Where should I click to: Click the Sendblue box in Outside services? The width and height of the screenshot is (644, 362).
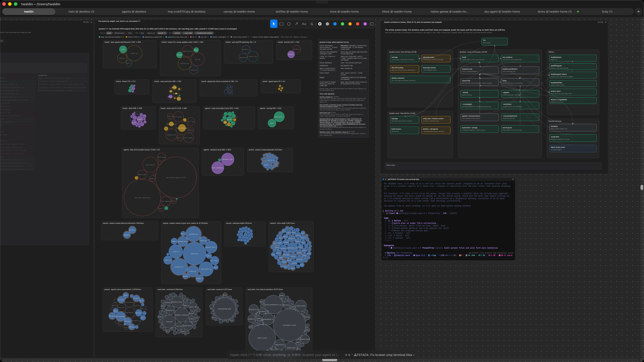tap(573, 128)
